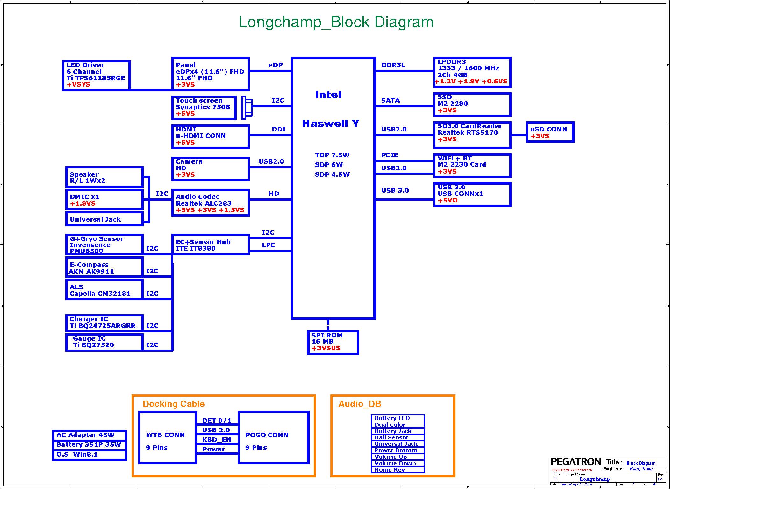775x532 pixels.
Task: Select the "Power" docking signal label
Action: point(213,449)
